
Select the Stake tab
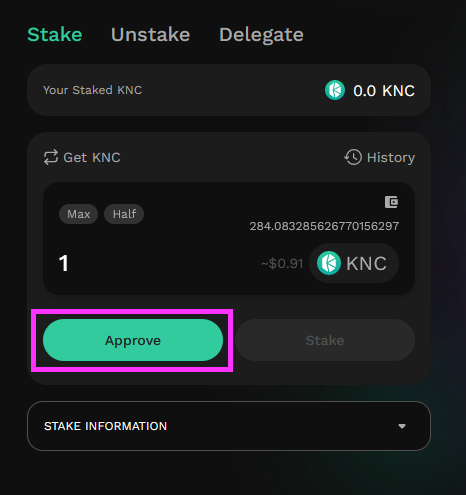[x=55, y=35]
